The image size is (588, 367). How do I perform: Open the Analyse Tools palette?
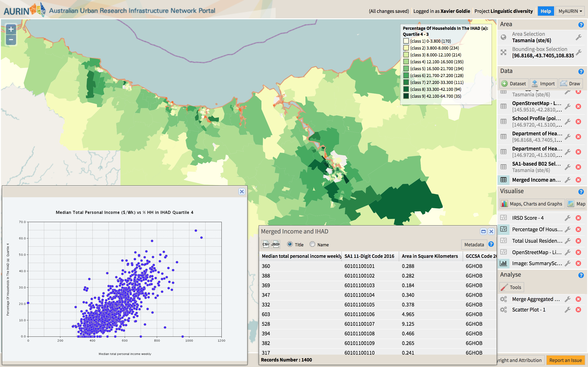click(512, 287)
